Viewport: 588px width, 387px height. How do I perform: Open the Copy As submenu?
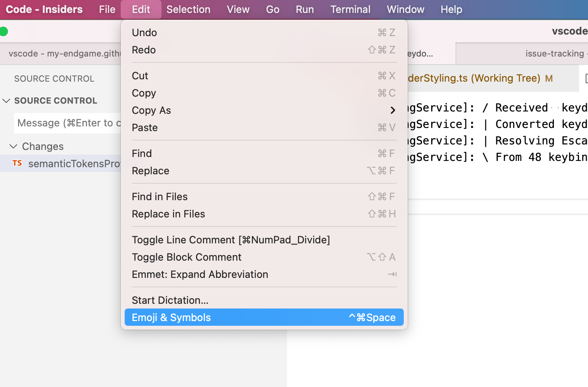pos(151,110)
